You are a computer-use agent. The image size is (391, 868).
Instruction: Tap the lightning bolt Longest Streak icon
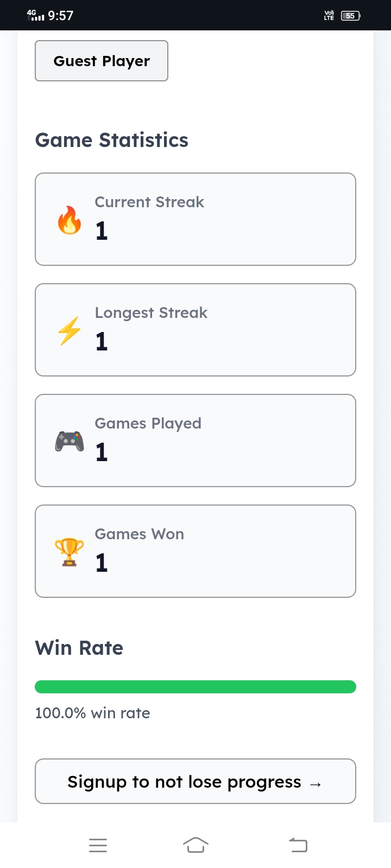click(x=70, y=330)
